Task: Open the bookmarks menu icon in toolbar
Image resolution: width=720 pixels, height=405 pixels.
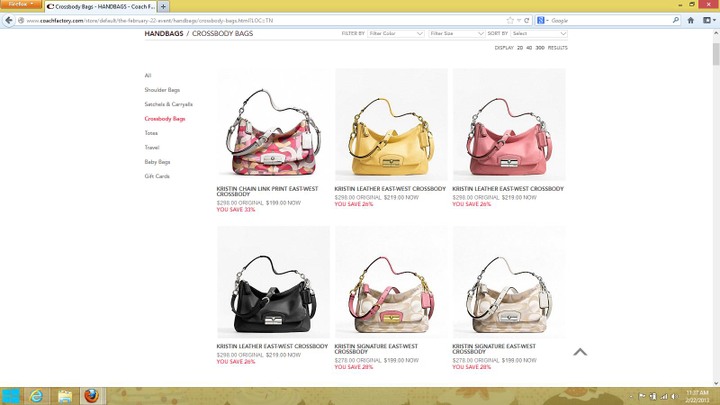Action: point(709,20)
